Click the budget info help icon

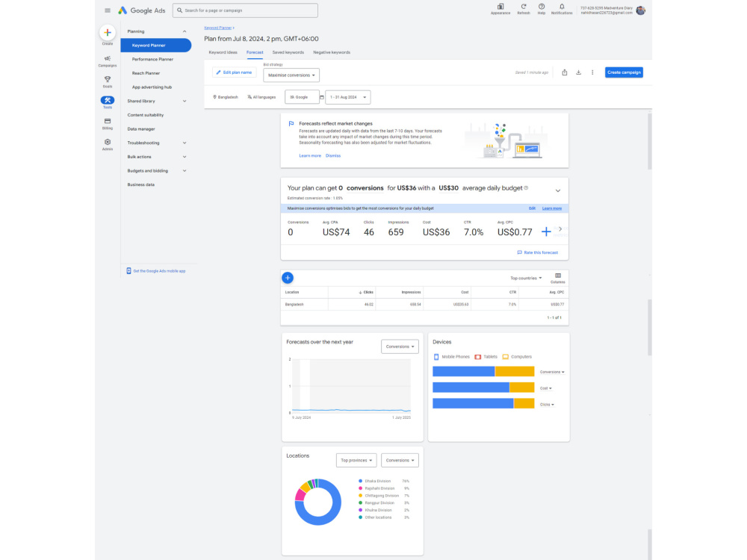[x=527, y=188]
